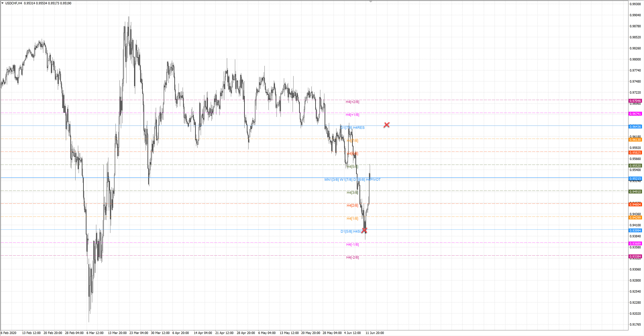
Task: Click the dropdown arrow beside USDCHF,H4
Action: (3, 3)
